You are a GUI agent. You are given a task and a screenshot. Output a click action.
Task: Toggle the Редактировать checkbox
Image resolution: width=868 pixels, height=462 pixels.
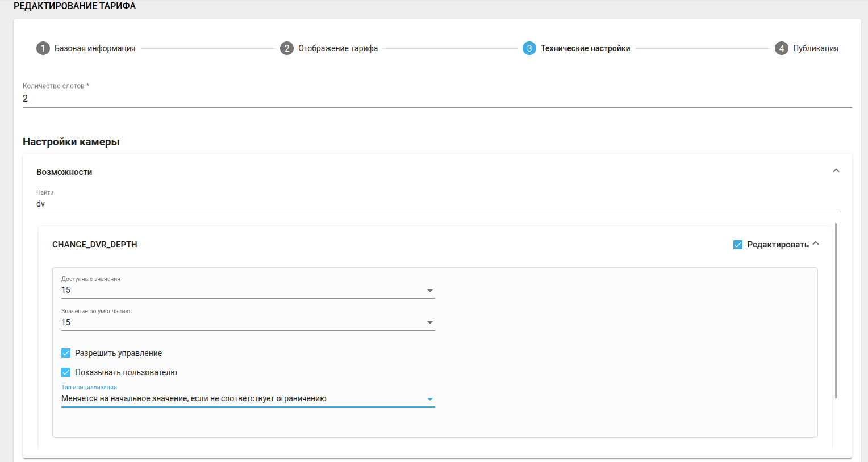pos(738,245)
